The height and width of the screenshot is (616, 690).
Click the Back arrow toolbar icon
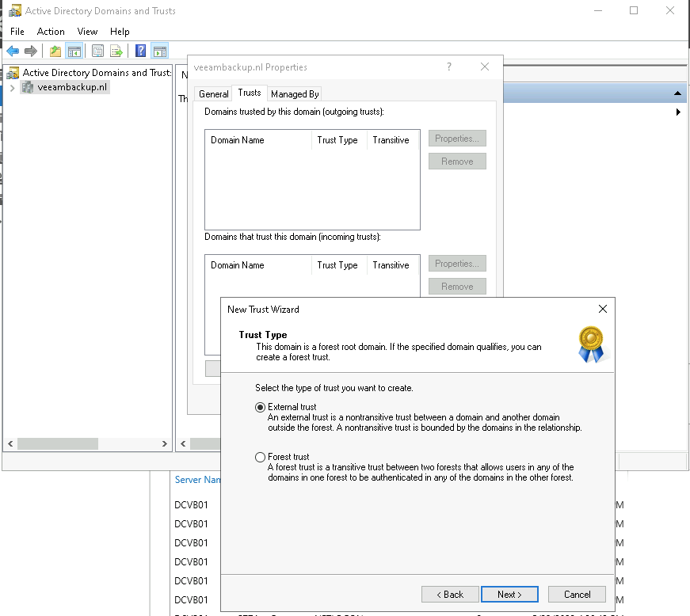tap(13, 51)
